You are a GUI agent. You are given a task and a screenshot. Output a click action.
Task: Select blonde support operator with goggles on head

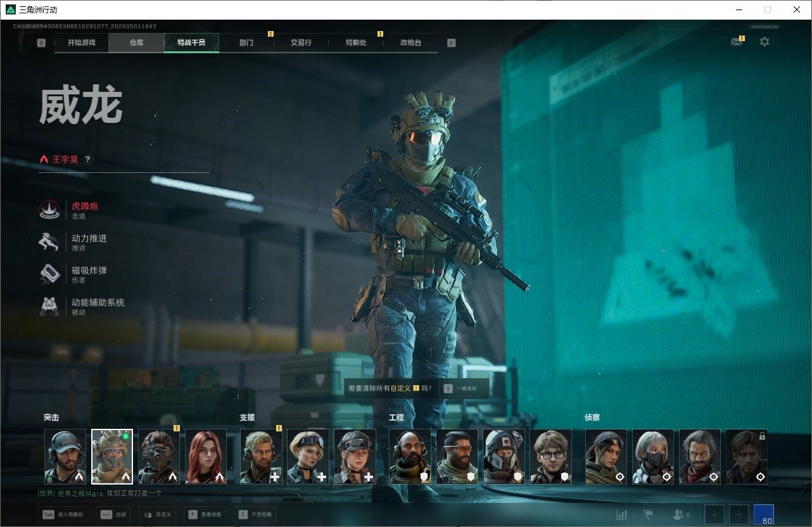[x=308, y=457]
